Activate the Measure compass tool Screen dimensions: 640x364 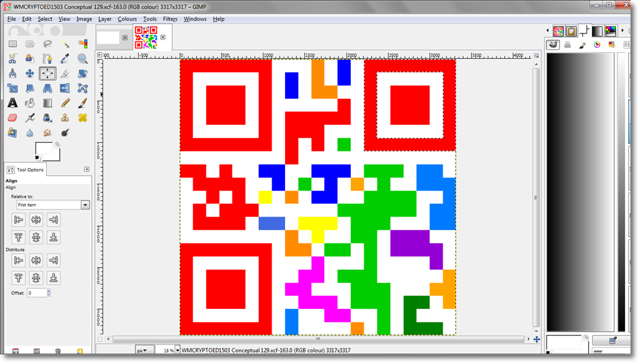click(x=12, y=73)
